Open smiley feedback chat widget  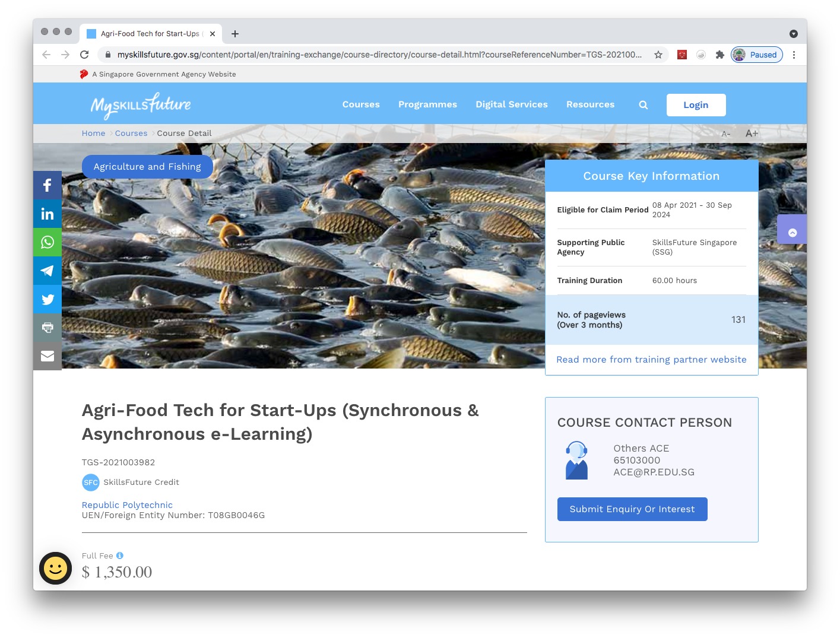[55, 568]
